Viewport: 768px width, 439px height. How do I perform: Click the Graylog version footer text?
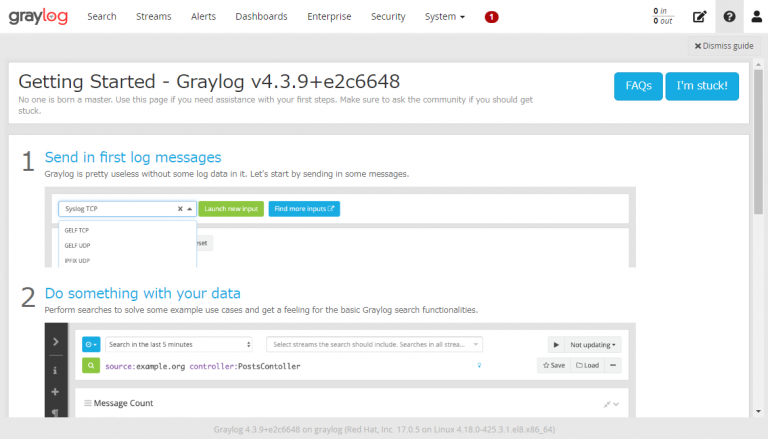pos(384,430)
